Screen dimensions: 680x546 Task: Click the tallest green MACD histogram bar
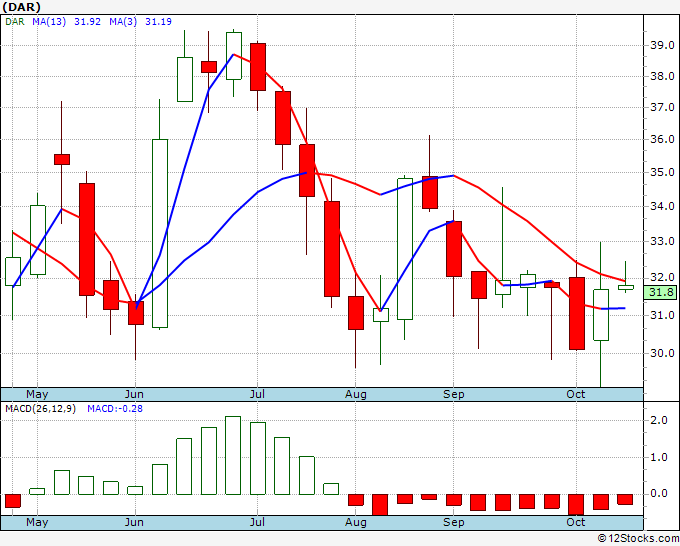(x=233, y=455)
